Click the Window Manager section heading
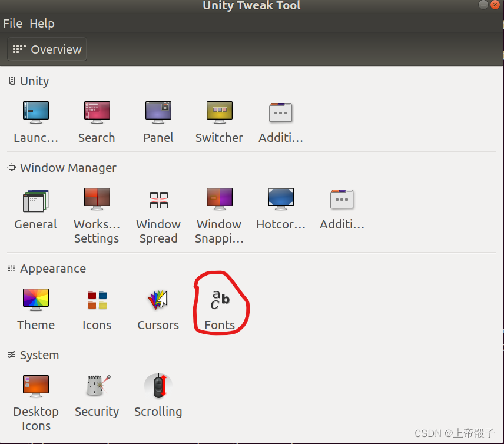The image size is (504, 444). tap(68, 167)
